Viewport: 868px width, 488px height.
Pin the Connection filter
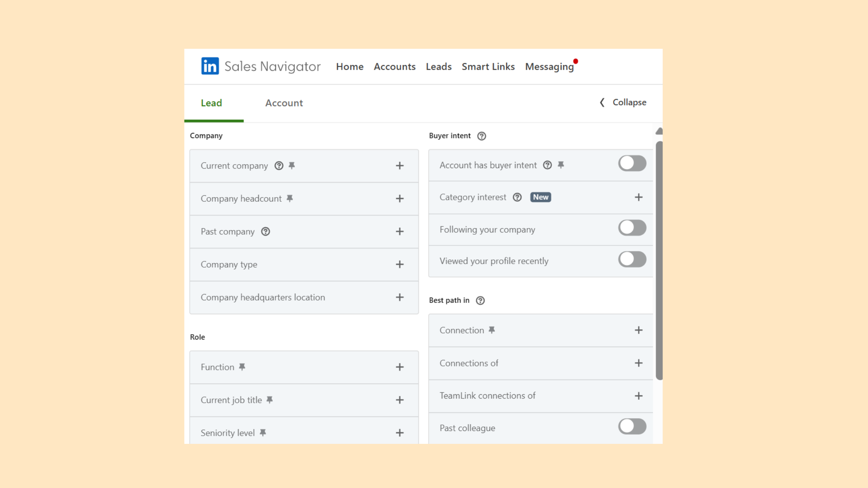(x=492, y=330)
